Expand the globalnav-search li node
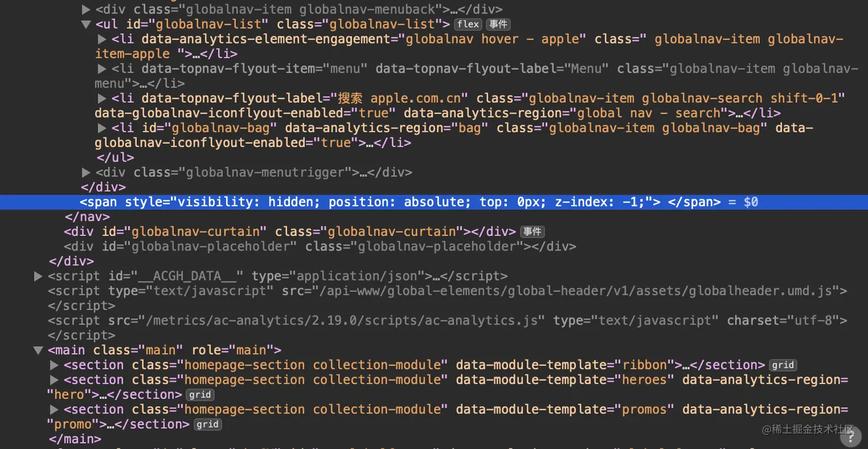The height and width of the screenshot is (449, 868). click(102, 98)
